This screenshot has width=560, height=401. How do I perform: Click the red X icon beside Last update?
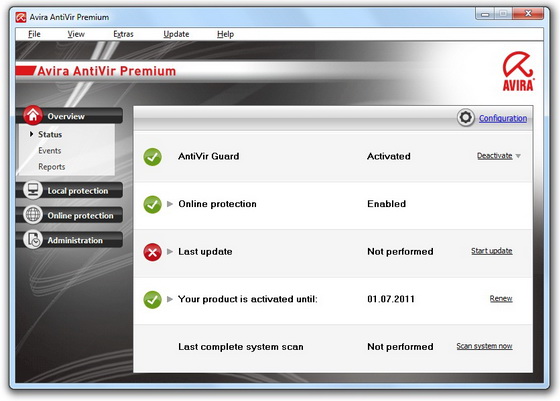pos(152,252)
